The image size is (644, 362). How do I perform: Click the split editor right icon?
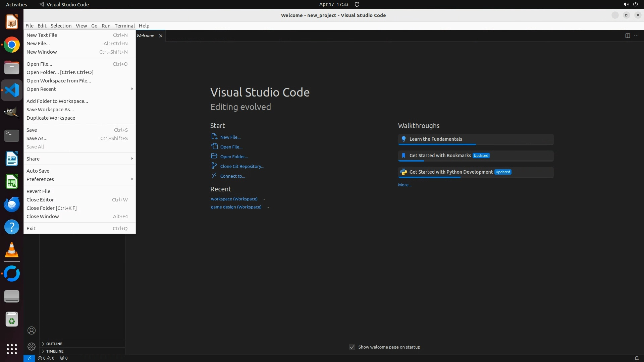click(x=627, y=36)
